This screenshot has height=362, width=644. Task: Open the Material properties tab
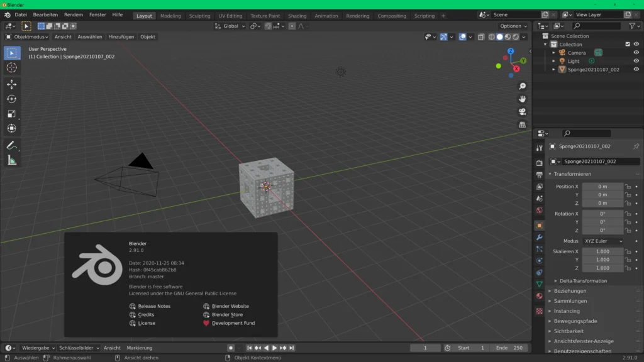(x=539, y=296)
